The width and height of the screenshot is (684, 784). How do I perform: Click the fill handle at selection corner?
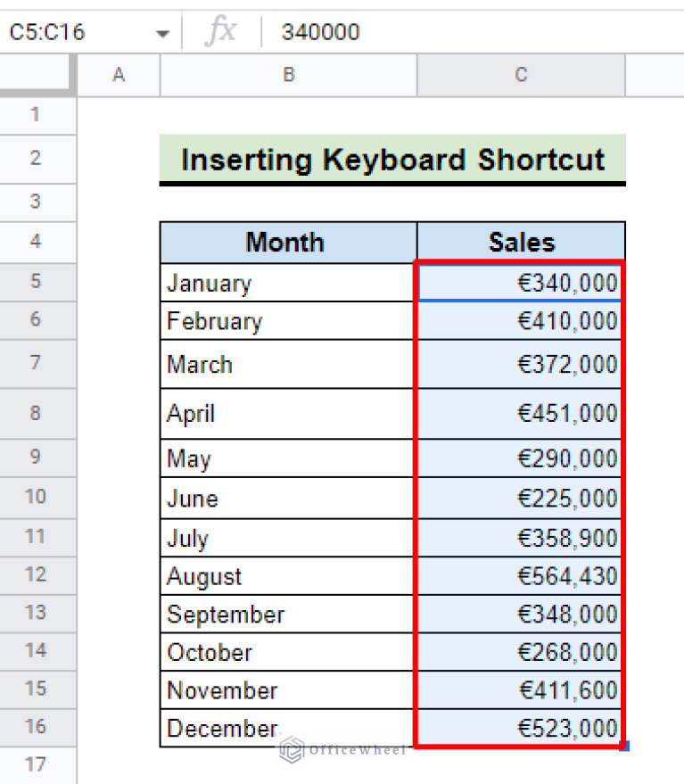(x=624, y=747)
